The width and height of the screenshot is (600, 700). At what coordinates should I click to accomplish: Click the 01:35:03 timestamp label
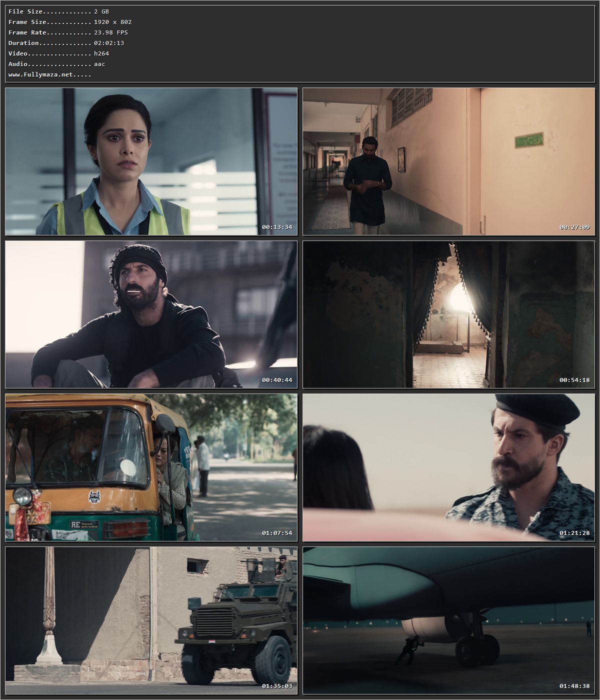(277, 686)
